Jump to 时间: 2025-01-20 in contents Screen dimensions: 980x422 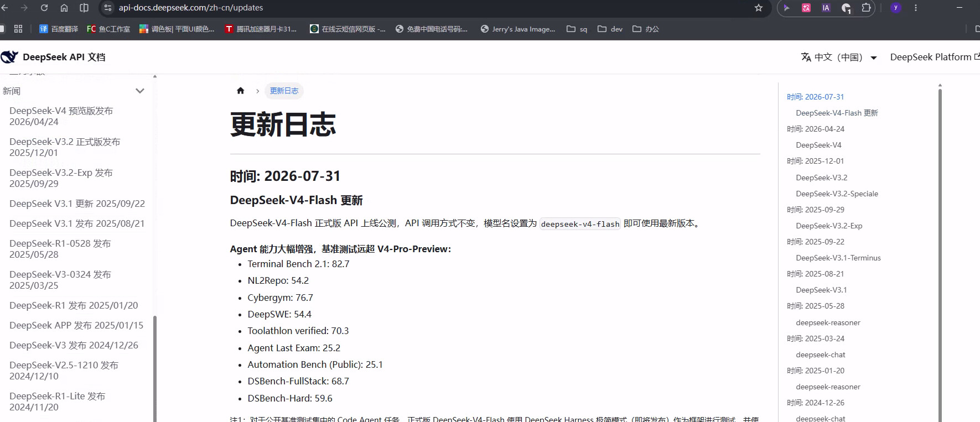(816, 371)
